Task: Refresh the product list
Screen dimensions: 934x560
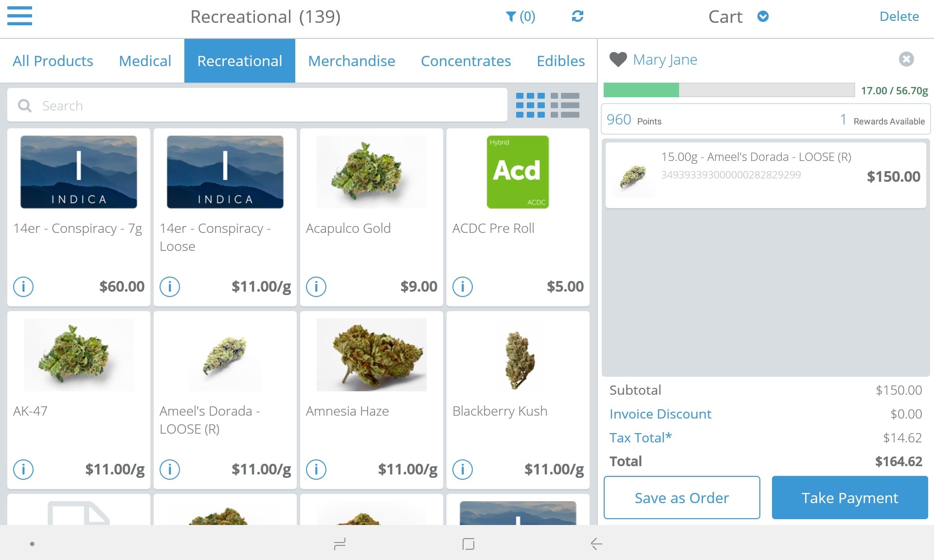Action: click(x=577, y=17)
